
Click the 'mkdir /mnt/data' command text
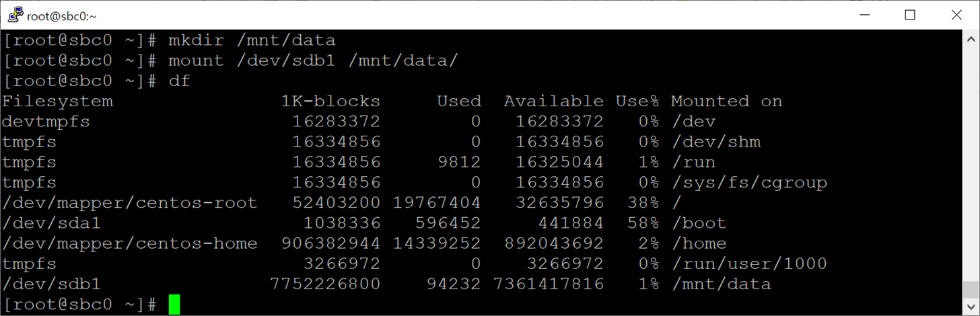(x=252, y=40)
